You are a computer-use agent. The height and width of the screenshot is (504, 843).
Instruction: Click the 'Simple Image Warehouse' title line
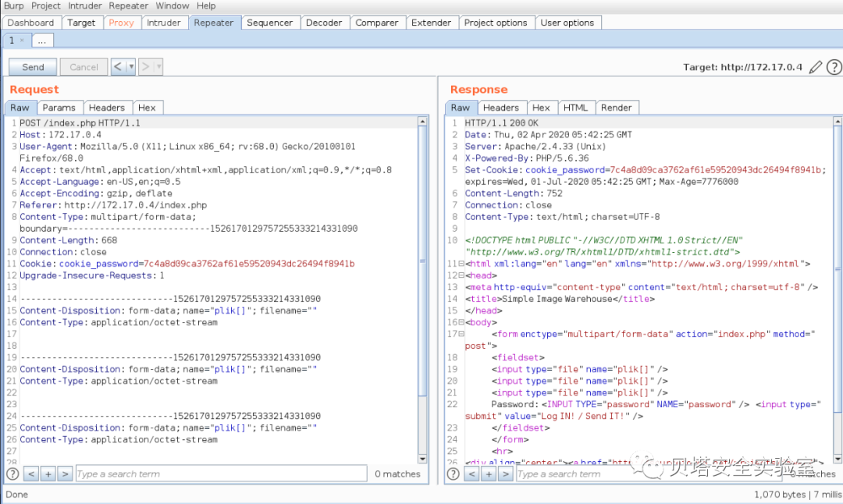pos(560,300)
